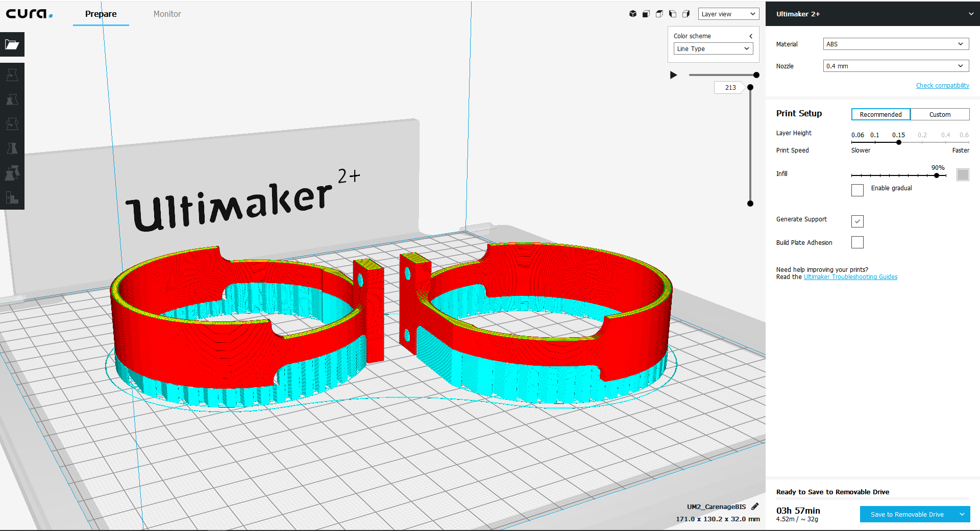Image resolution: width=980 pixels, height=531 pixels.
Task: Click the 0.2 layer height label
Action: pyautogui.click(x=922, y=135)
